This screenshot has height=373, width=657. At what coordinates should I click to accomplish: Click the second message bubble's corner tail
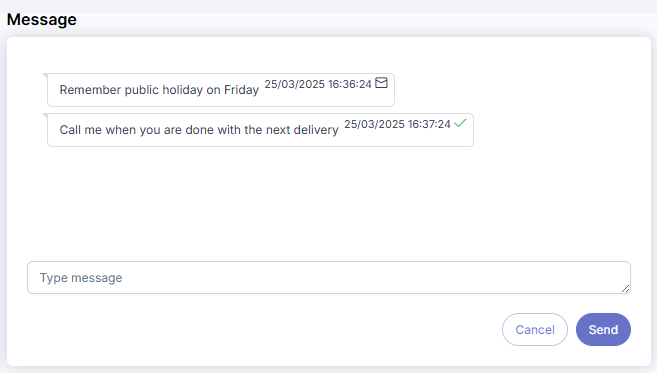pyautogui.click(x=45, y=116)
